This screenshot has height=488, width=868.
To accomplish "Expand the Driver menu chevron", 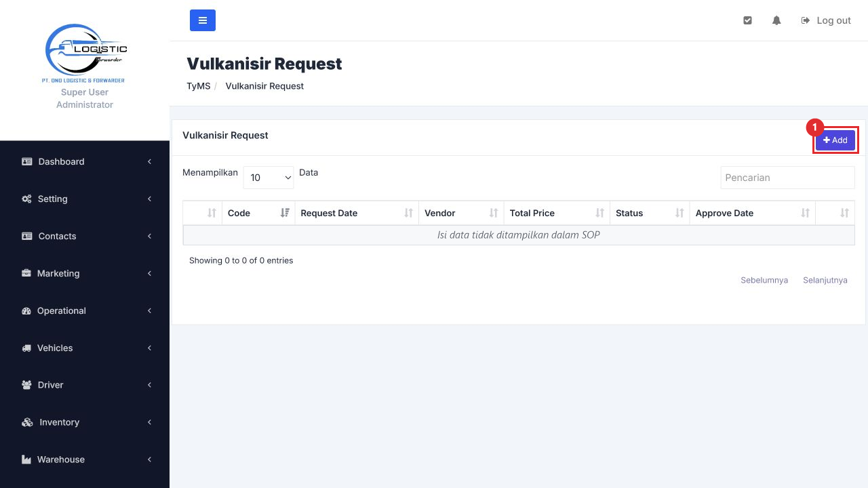I will pos(149,385).
